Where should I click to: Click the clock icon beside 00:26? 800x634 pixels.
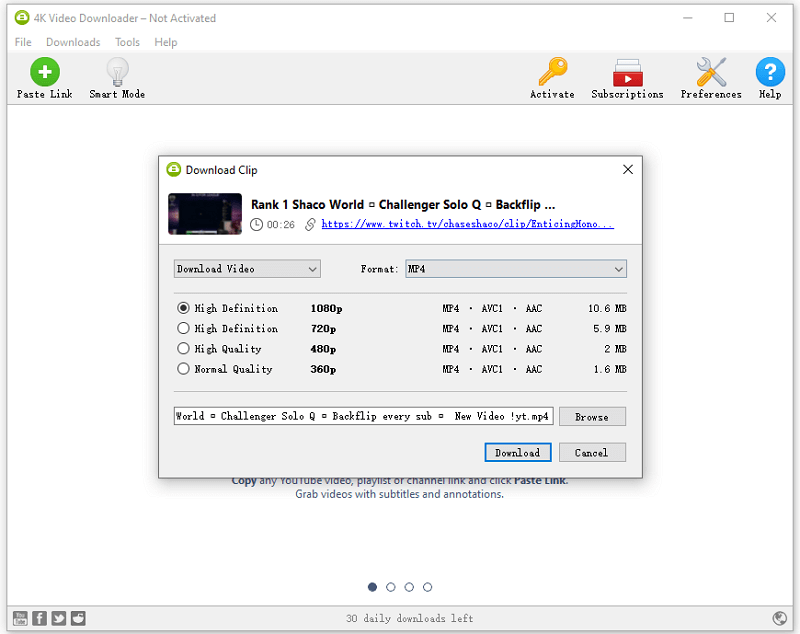pyautogui.click(x=257, y=224)
